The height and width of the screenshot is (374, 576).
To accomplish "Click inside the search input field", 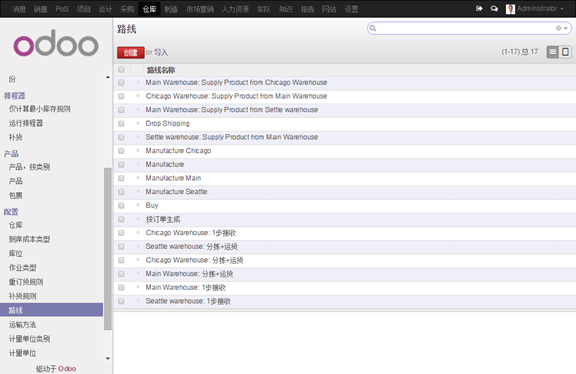I will [x=466, y=28].
